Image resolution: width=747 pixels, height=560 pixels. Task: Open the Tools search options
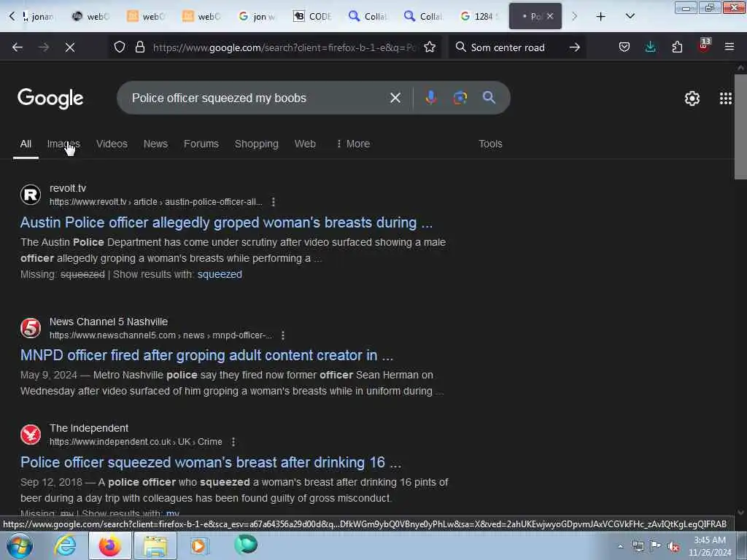490,144
